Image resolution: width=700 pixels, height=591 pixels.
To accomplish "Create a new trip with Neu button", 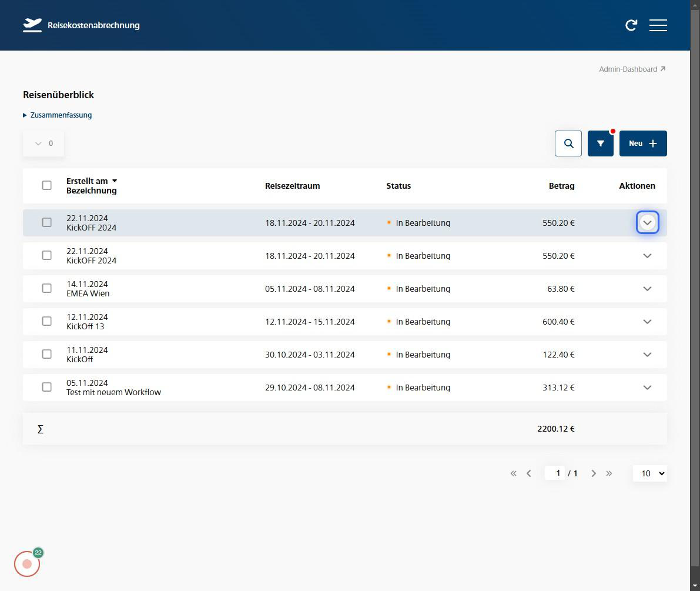I will (x=642, y=143).
